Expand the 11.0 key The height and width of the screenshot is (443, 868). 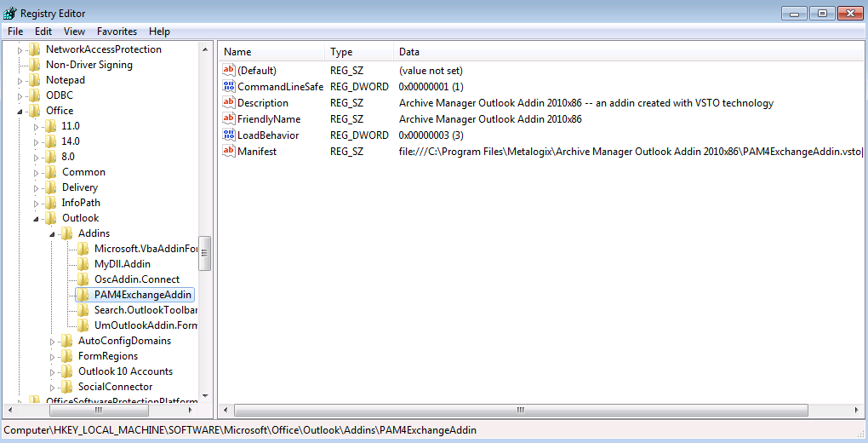[37, 127]
